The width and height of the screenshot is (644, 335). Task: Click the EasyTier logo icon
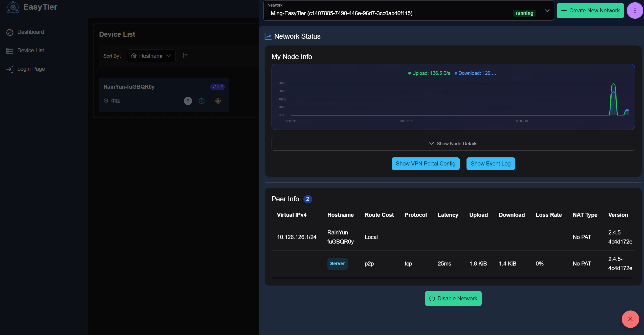[x=13, y=7]
